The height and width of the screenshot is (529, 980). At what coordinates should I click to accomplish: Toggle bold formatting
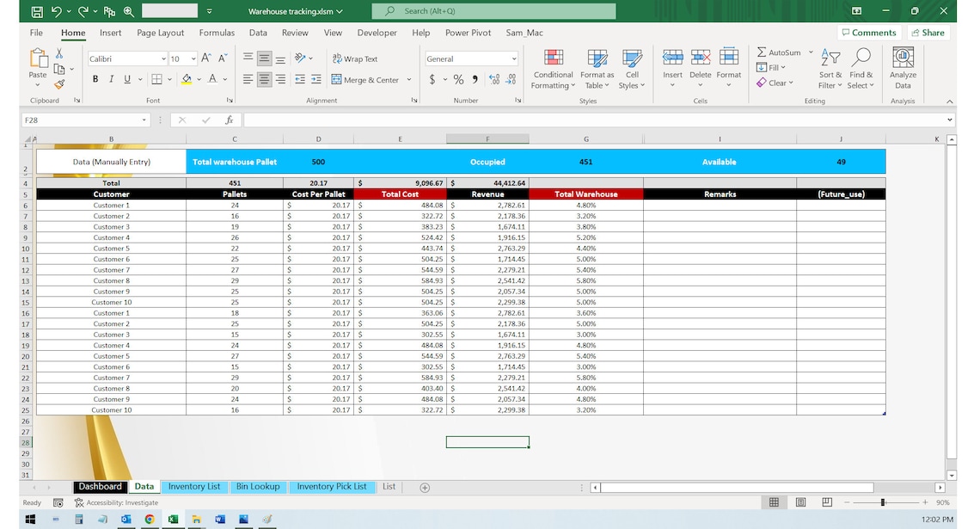pos(95,78)
